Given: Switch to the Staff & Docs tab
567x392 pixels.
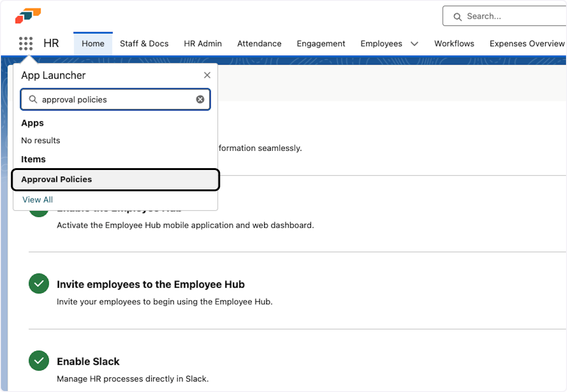Looking at the screenshot, I should click(144, 43).
